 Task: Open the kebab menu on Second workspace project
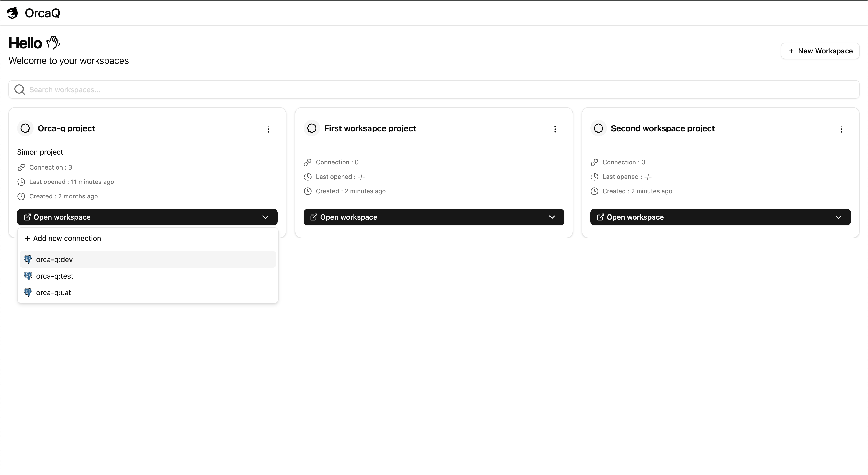point(841,129)
